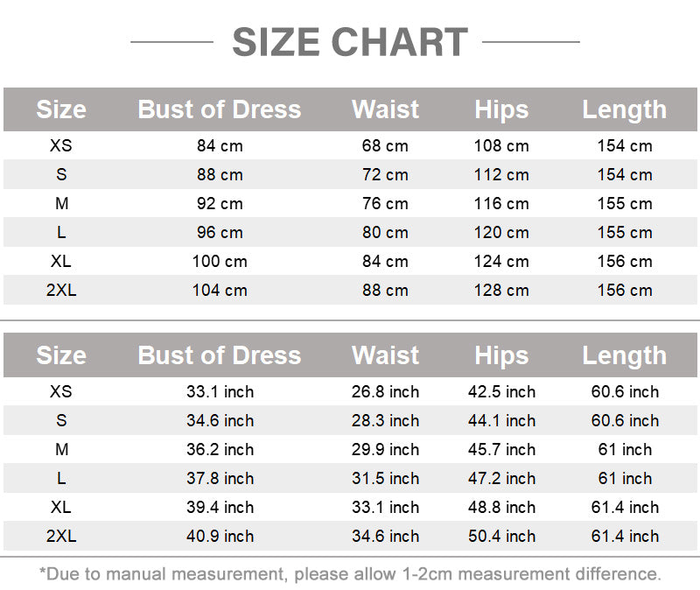Click the 45.7 inch hips value for M

[x=501, y=449]
